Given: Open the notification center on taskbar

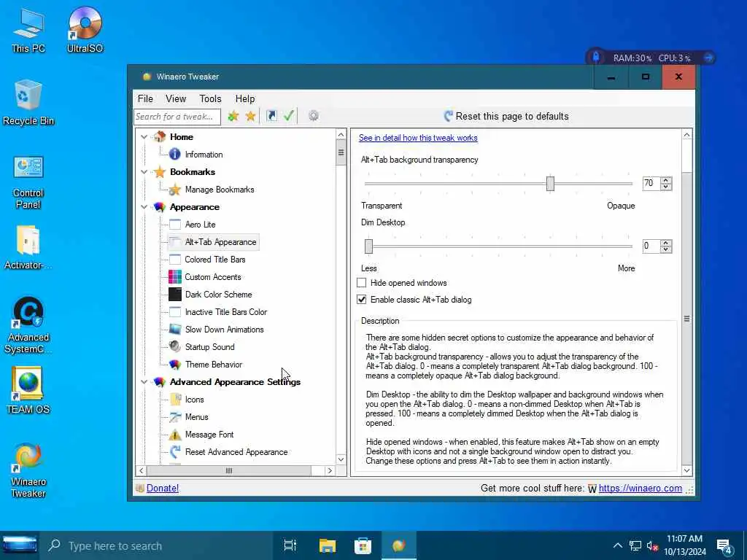Looking at the screenshot, I should 724,546.
